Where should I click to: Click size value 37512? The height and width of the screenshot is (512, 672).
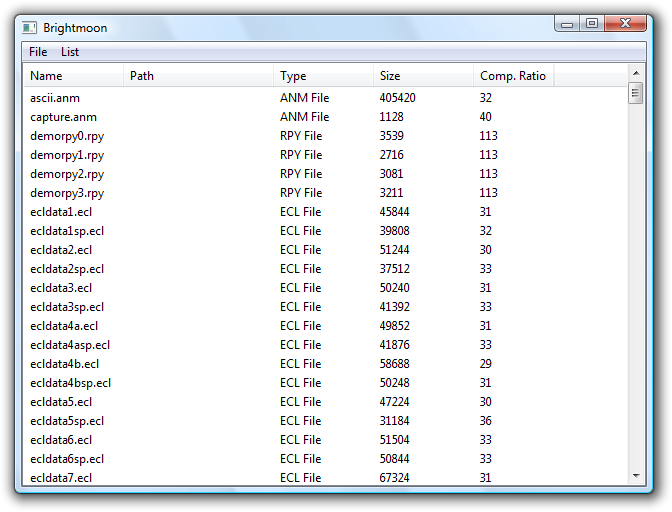coord(394,269)
